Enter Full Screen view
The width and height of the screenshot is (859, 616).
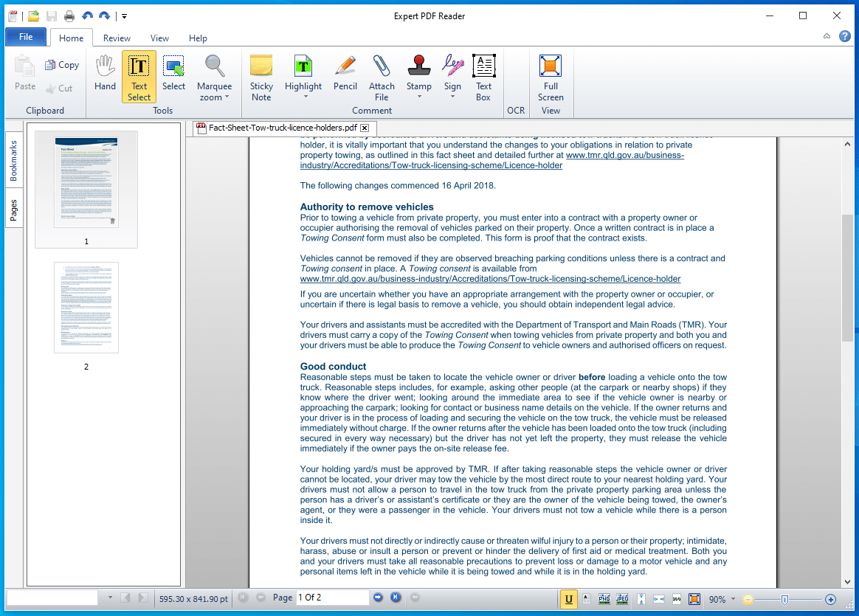click(x=551, y=77)
